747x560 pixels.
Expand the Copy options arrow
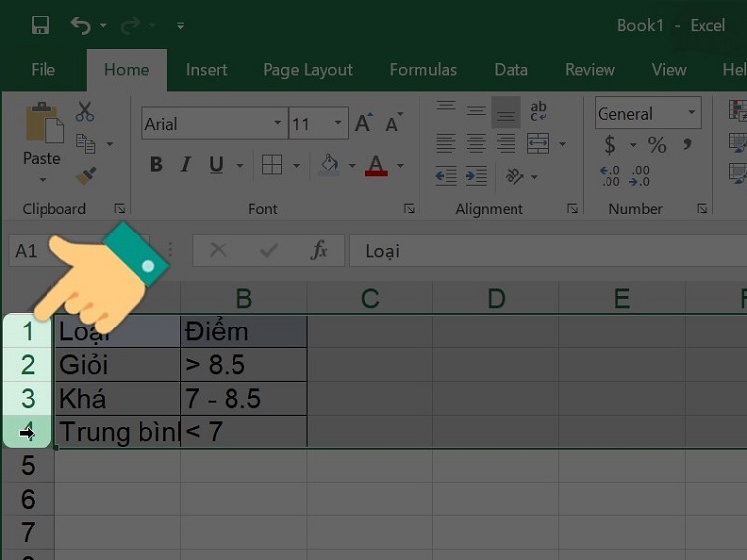(x=110, y=143)
